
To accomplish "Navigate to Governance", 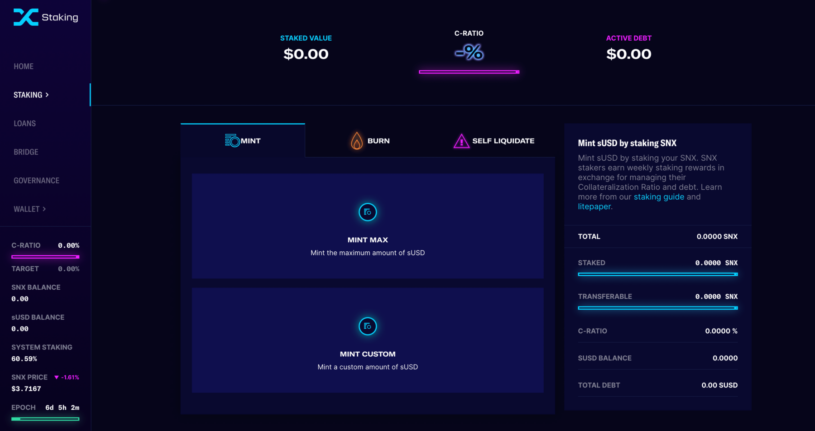I will tap(36, 180).
